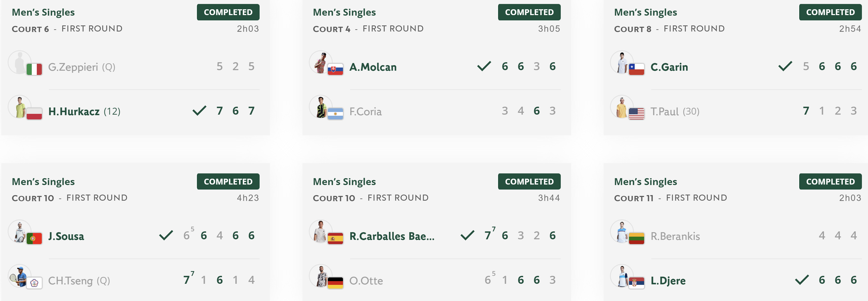
Task: Click the Portuguese flag next to J.Sousa
Action: click(x=34, y=239)
